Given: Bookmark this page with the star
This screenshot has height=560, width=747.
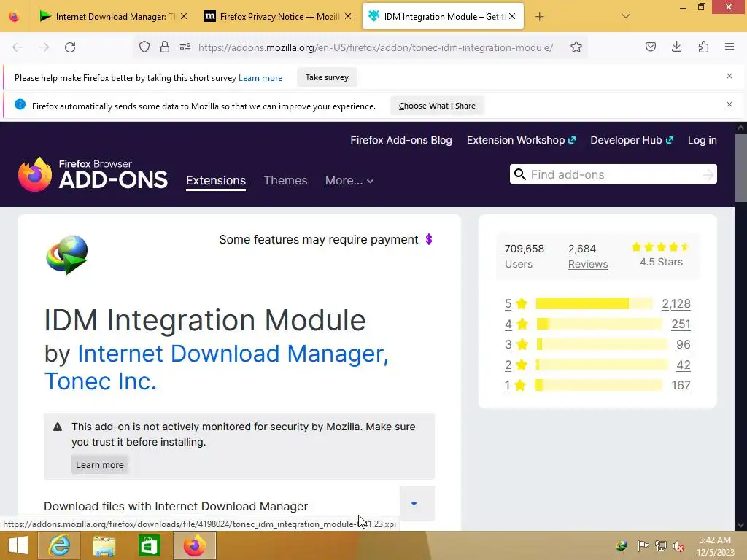Looking at the screenshot, I should point(576,47).
